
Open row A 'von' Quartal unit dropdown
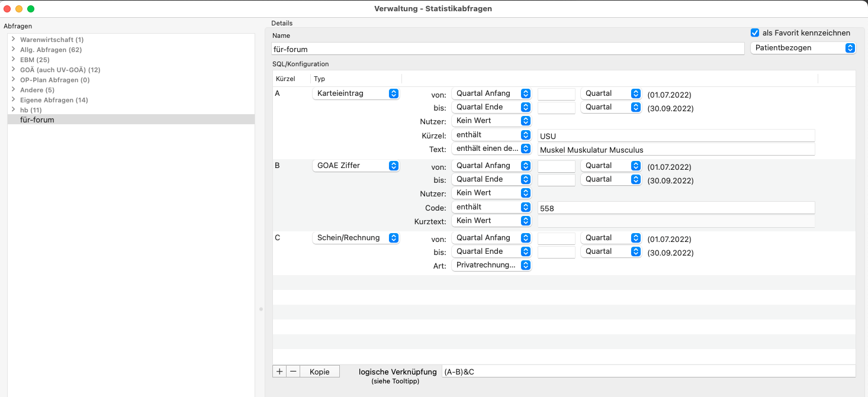(x=612, y=93)
